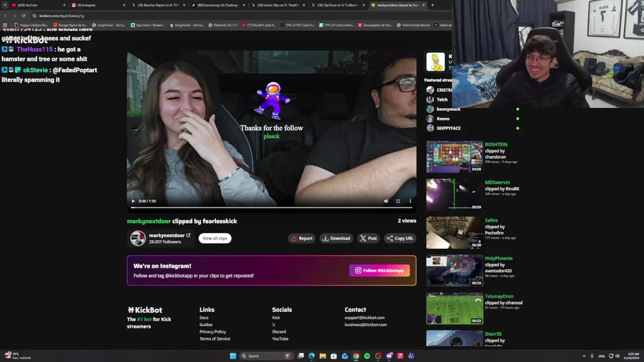Click markynextdoor profile avatar
Image resolution: width=644 pixels, height=362 pixels.
pos(138,238)
